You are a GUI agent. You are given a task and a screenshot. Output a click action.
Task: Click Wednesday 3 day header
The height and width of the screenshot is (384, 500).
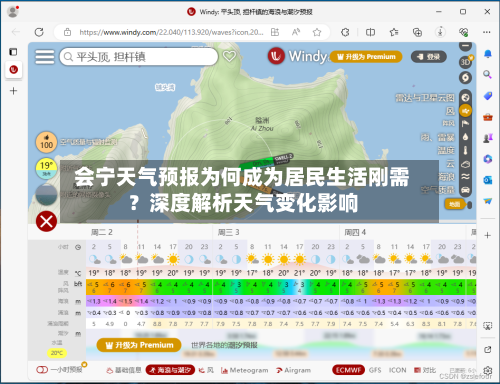[x=229, y=232]
